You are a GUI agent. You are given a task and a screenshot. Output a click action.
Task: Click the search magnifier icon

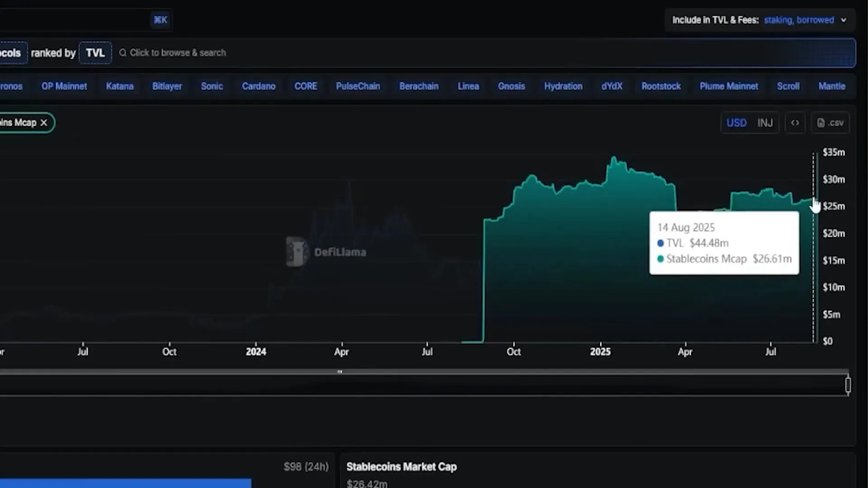[123, 53]
